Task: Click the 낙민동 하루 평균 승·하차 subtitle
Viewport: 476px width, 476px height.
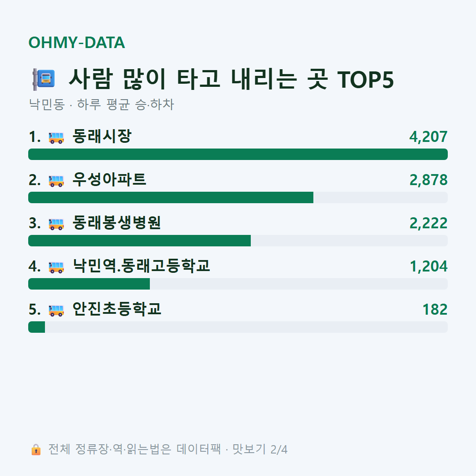Action: pos(101,104)
